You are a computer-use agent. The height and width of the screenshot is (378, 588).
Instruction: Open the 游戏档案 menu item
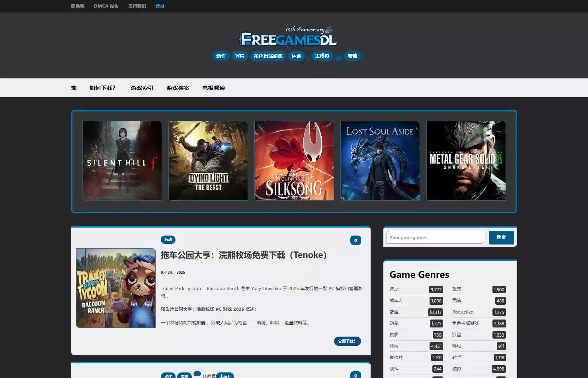[178, 88]
